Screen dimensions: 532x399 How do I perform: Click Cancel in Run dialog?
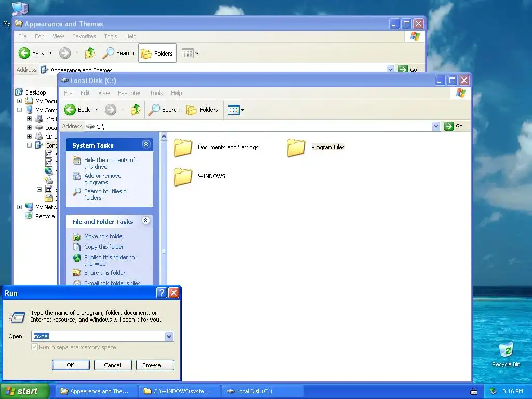coord(113,365)
